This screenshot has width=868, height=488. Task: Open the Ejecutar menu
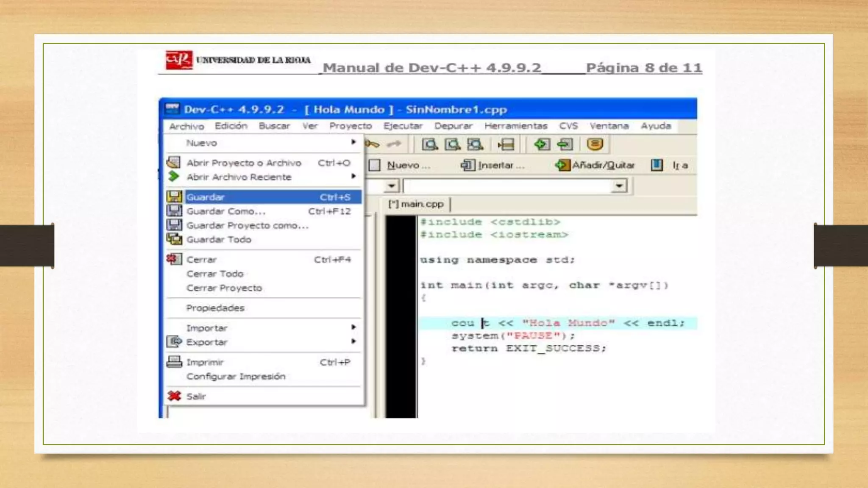[403, 126]
